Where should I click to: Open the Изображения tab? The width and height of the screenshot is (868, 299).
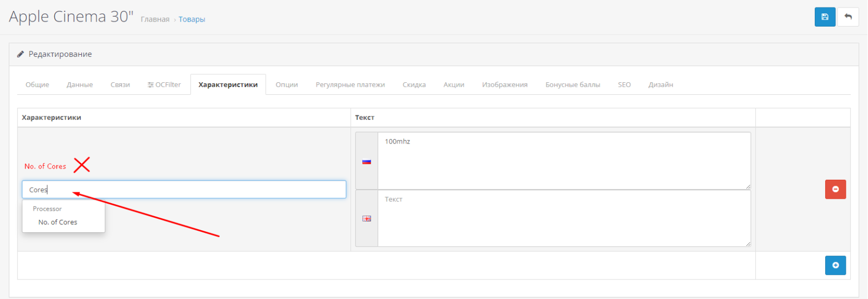coord(505,84)
